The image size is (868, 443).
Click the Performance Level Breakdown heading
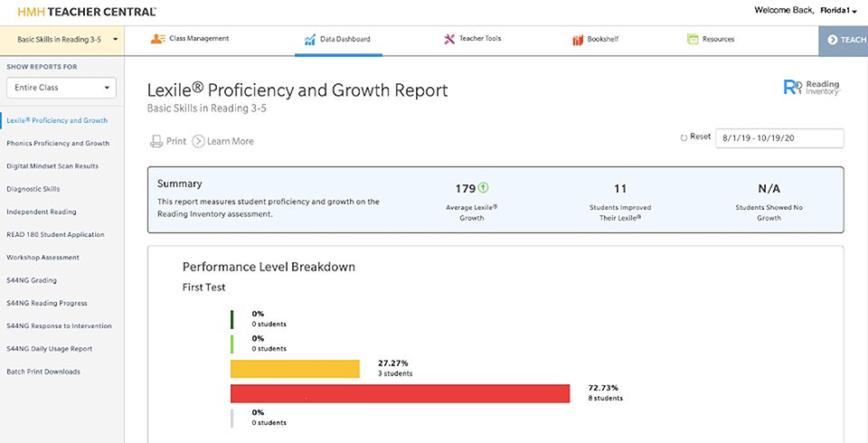[269, 267]
